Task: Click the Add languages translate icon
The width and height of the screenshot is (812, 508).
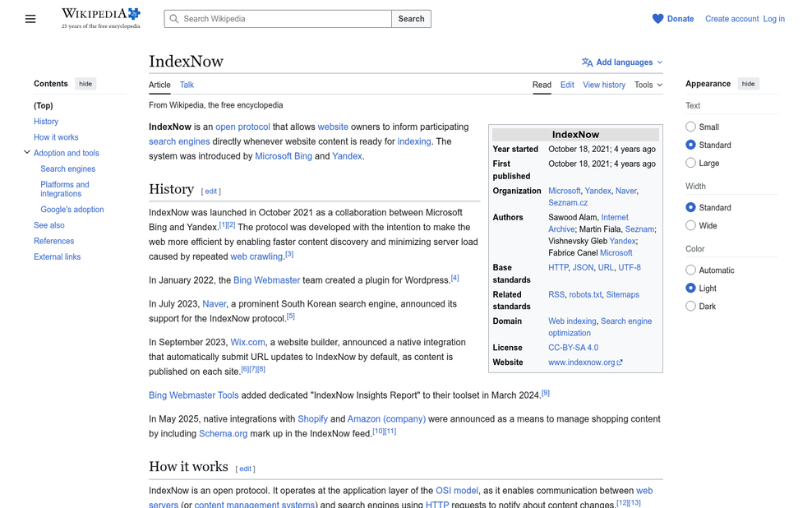Action: 588,62
